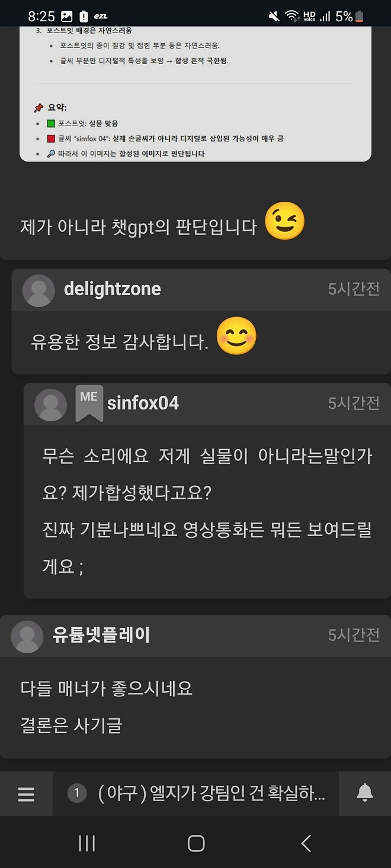391x868 pixels.
Task: Select the username delightzone
Action: click(x=113, y=289)
